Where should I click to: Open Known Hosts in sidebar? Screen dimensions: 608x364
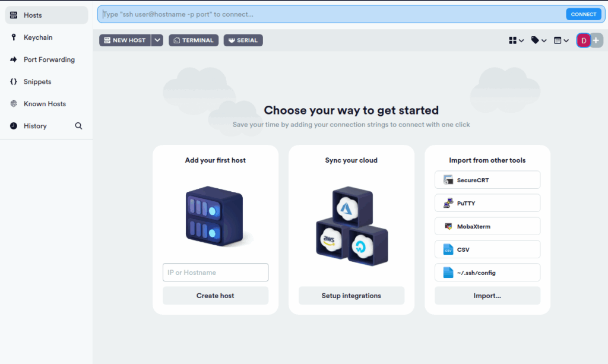[x=46, y=103]
